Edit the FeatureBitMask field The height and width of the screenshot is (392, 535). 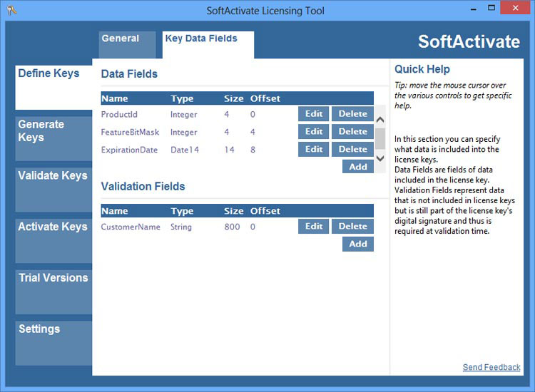coord(314,132)
